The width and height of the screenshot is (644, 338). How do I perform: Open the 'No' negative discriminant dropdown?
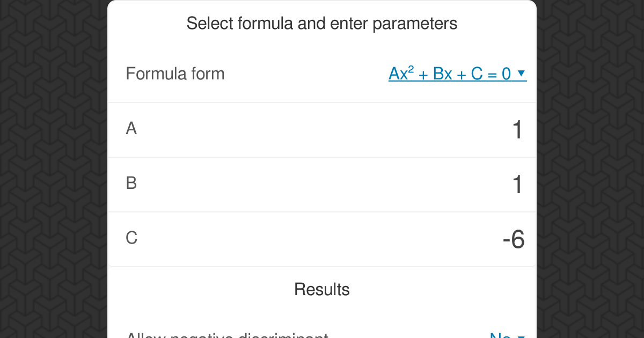pos(500,335)
